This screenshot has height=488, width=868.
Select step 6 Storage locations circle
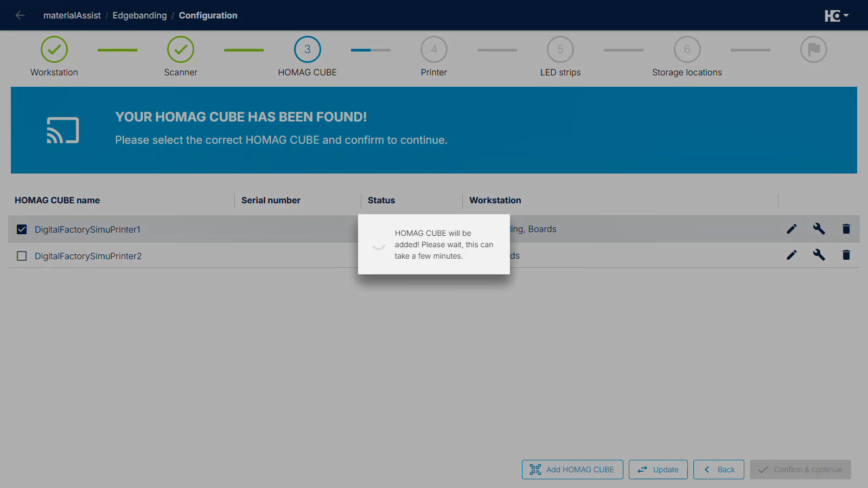tap(687, 49)
